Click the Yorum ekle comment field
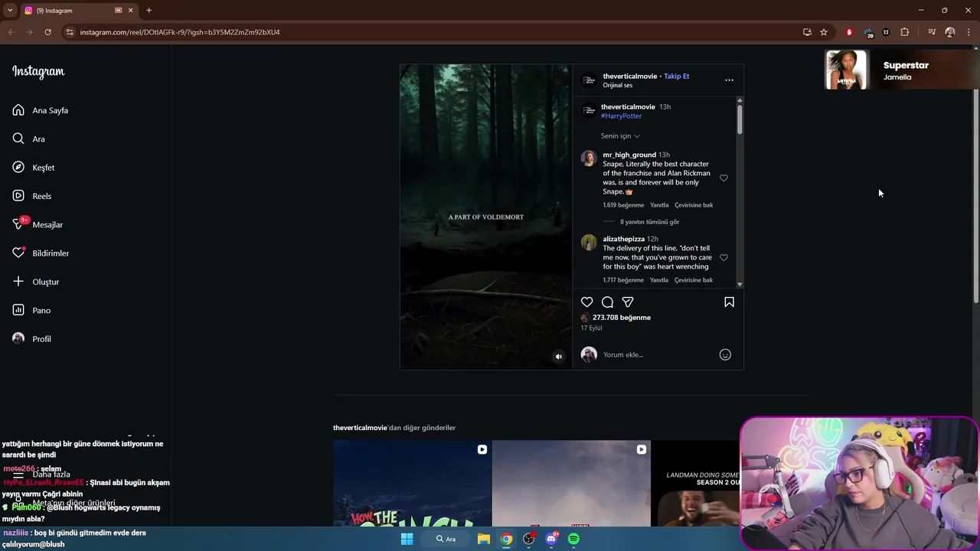The width and height of the screenshot is (980, 551). point(657,354)
